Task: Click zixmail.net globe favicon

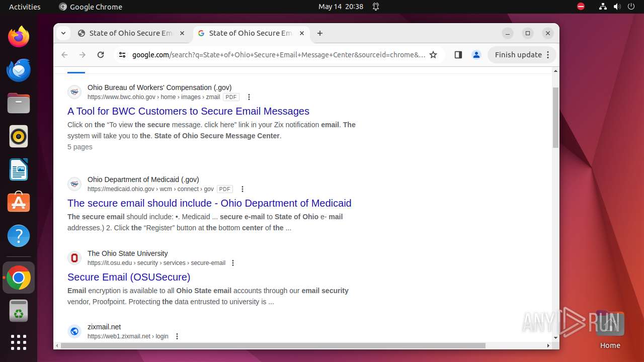Action: [x=74, y=331]
